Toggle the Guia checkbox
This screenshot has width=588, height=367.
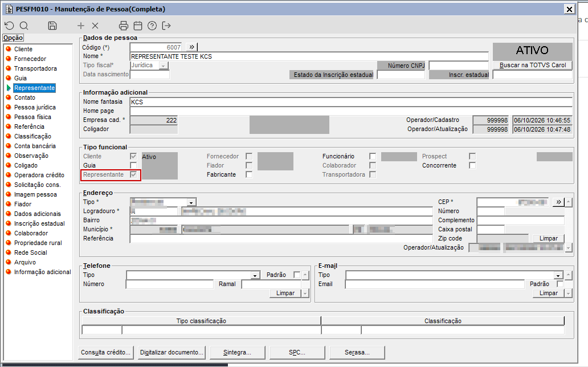133,165
